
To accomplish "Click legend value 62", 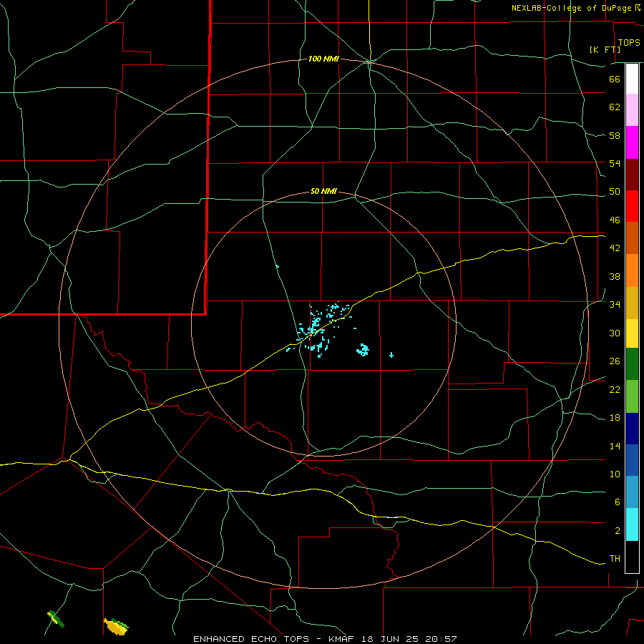I will click(615, 107).
